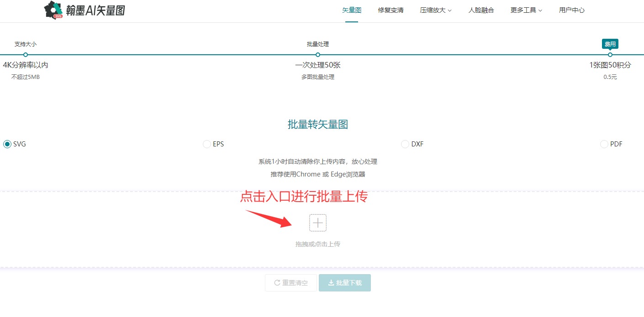Click the 费用 badge on the timeline
The image size is (644, 317).
(x=610, y=44)
